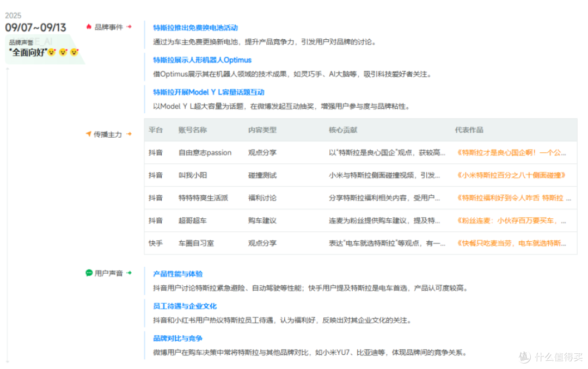This screenshot has height=369, width=588.
Task: Click the orange arrow after 传播主力
Action: click(129, 134)
